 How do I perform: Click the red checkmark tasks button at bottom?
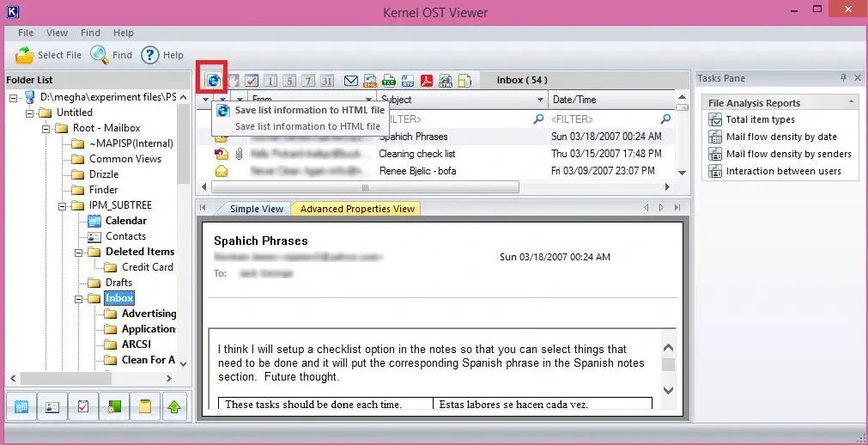(x=83, y=407)
